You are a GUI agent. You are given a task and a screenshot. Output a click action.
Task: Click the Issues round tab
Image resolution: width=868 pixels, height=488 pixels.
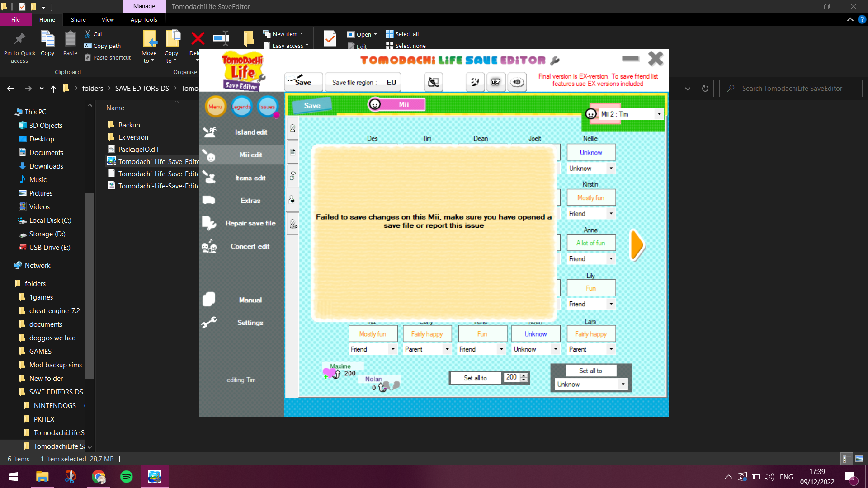[268, 107]
